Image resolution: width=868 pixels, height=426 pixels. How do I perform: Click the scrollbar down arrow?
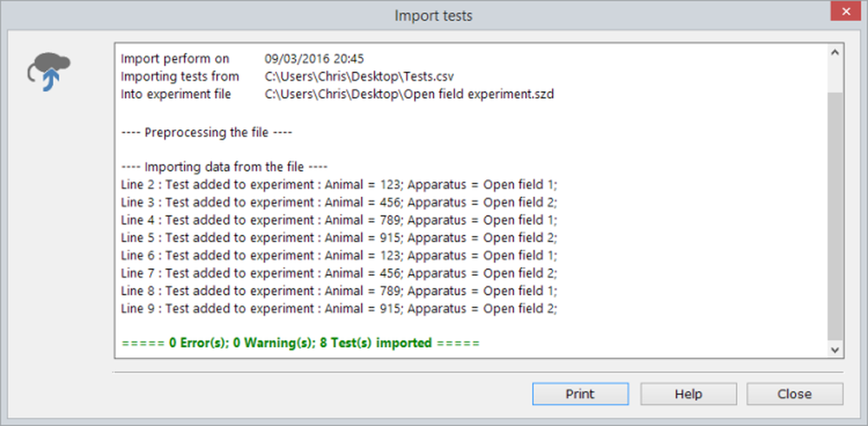(x=835, y=349)
